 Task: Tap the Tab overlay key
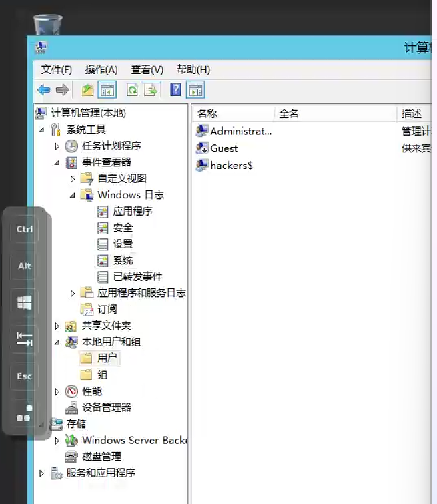[x=25, y=339]
